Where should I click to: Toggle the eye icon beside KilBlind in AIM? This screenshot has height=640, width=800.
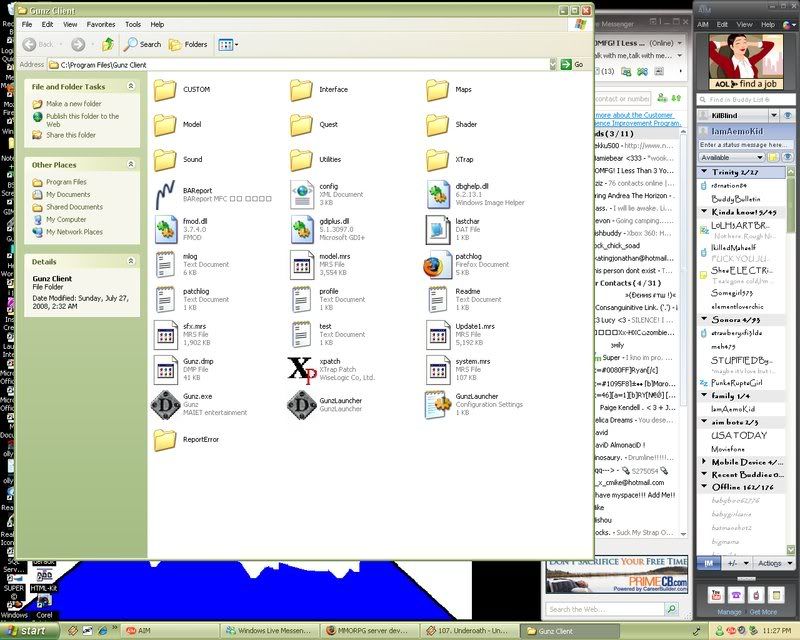click(x=788, y=115)
